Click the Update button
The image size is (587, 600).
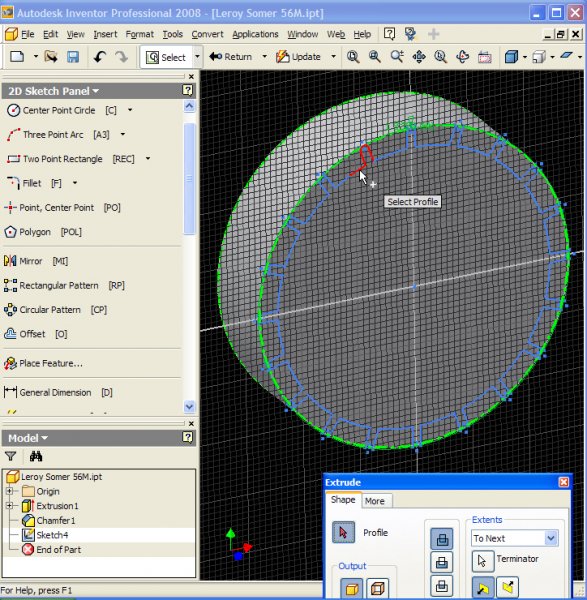point(299,57)
